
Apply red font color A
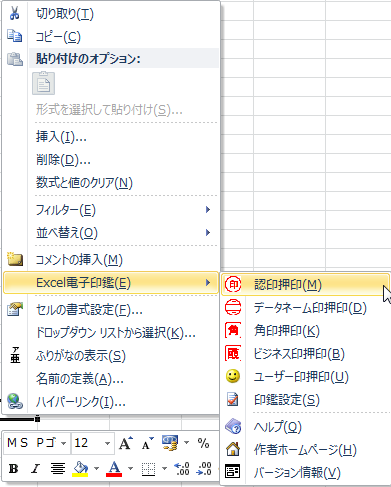114,469
